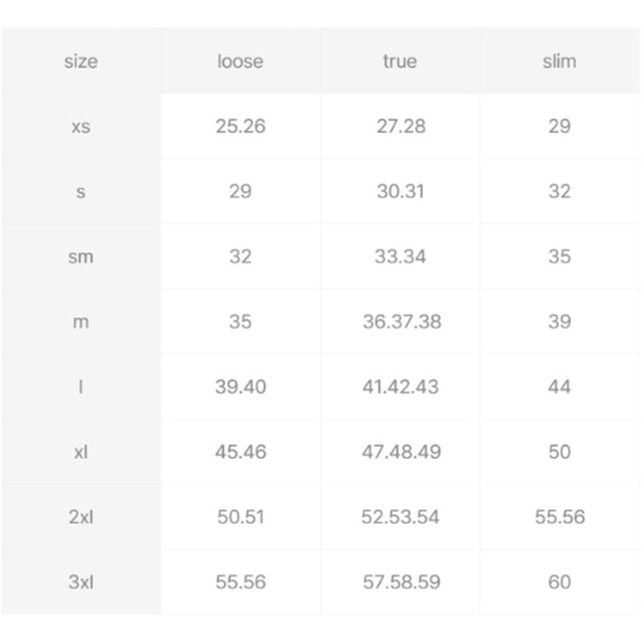
Task: Click the 'size' column header
Action: 81,62
